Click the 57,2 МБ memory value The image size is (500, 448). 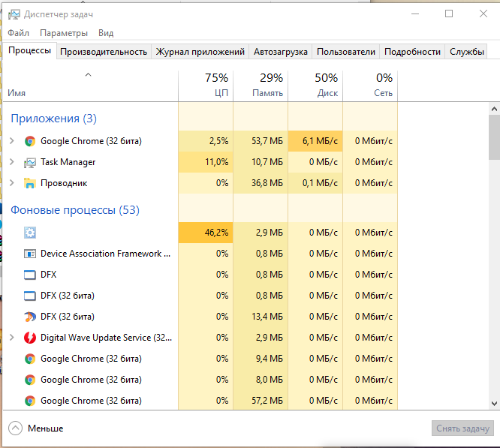click(x=267, y=401)
